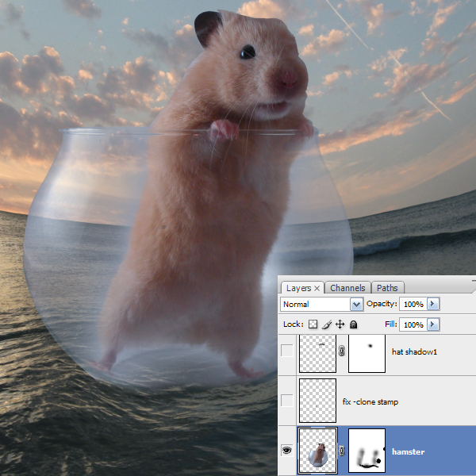This screenshot has width=476, height=476.
Task: Close the Layers tab with its X
Action: click(x=317, y=288)
